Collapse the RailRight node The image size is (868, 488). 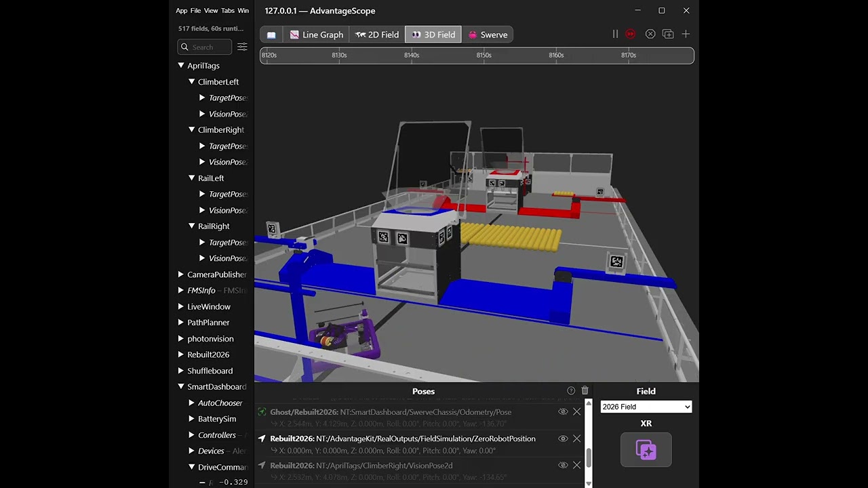[192, 226]
